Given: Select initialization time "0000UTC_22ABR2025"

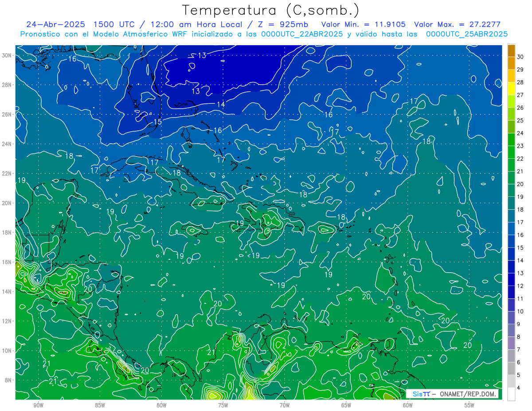Looking at the screenshot, I should [x=302, y=34].
